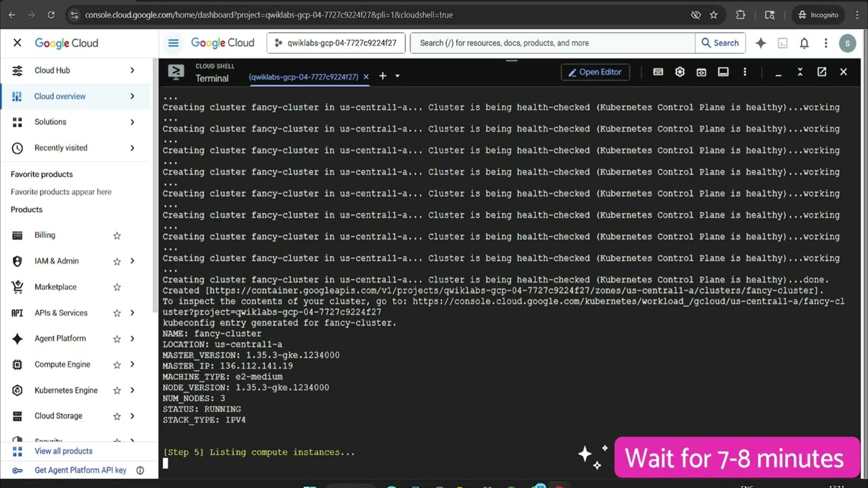868x488 pixels.
Task: Open the Cloud Shell more options menu
Action: pyautogui.click(x=745, y=72)
